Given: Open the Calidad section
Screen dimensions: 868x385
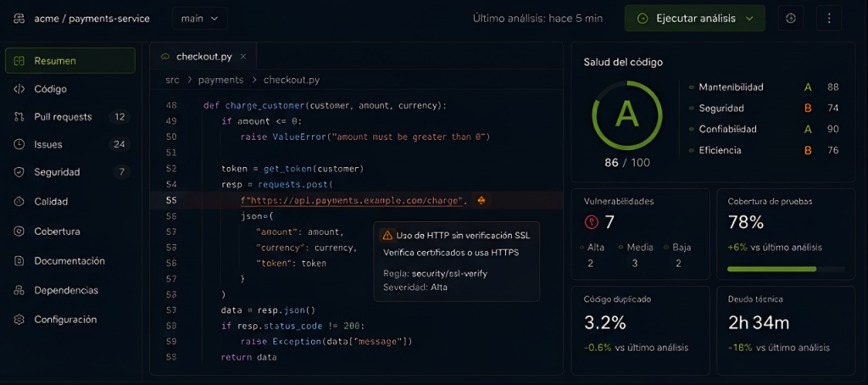Looking at the screenshot, I should pos(70,202).
